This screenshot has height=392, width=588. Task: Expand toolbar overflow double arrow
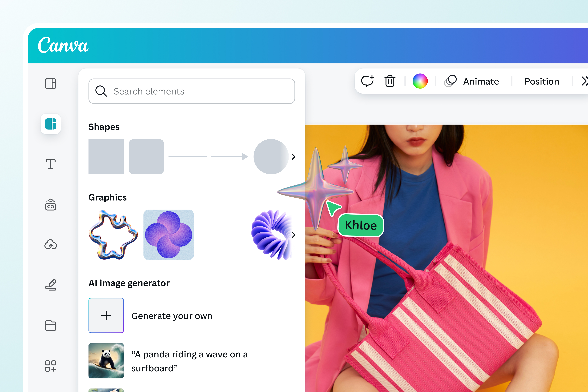584,81
